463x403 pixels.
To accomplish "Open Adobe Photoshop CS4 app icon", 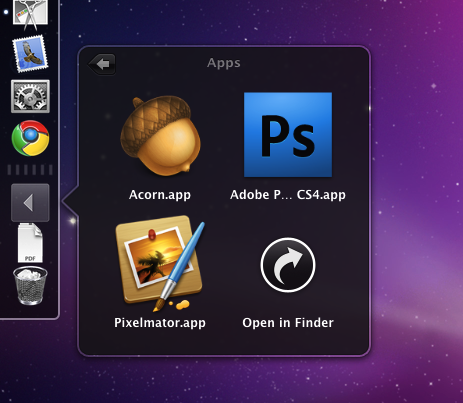I will [288, 135].
